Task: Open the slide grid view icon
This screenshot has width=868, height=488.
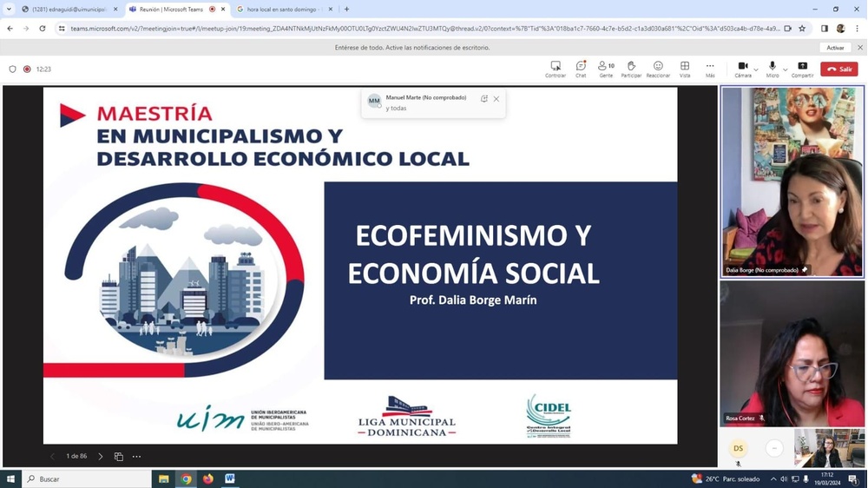Action: (x=119, y=457)
